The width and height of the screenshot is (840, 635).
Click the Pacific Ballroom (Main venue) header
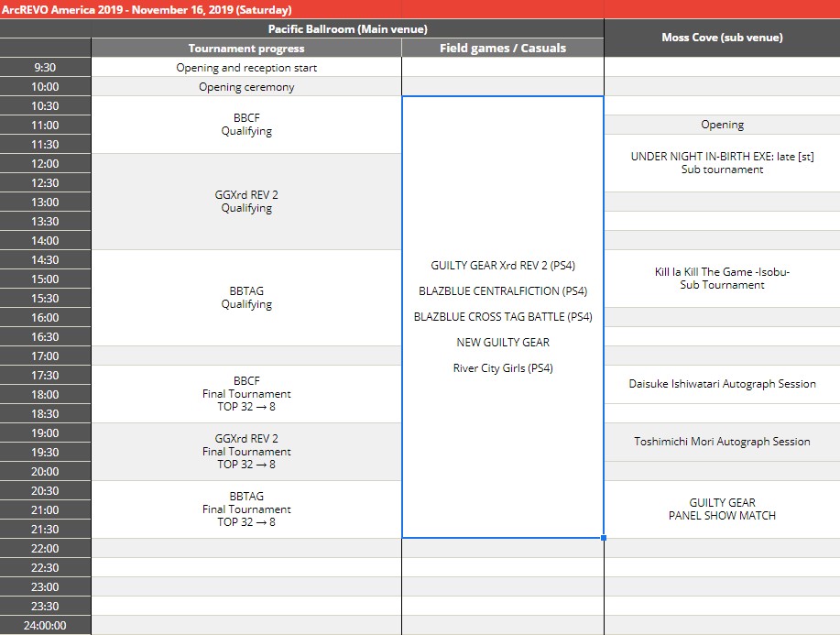[x=348, y=29]
